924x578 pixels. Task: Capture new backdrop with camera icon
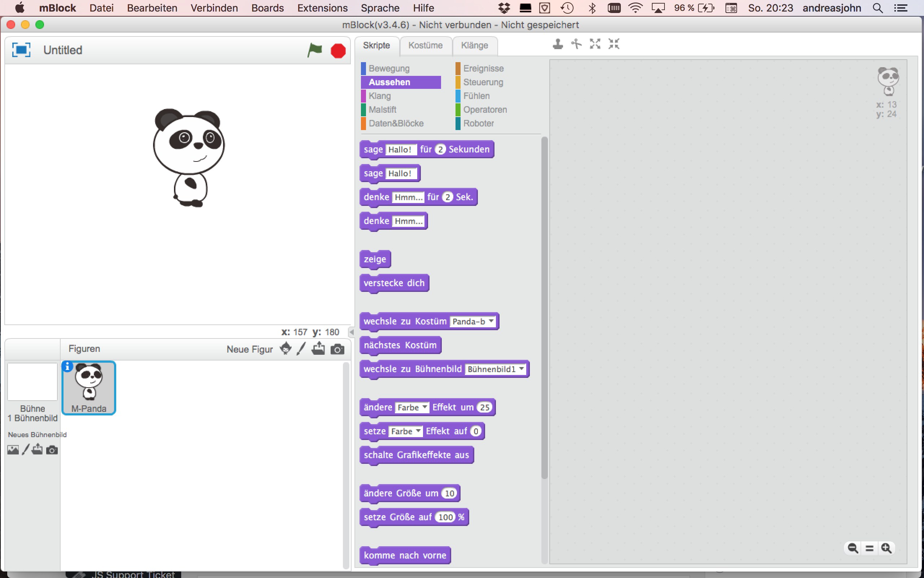point(52,450)
